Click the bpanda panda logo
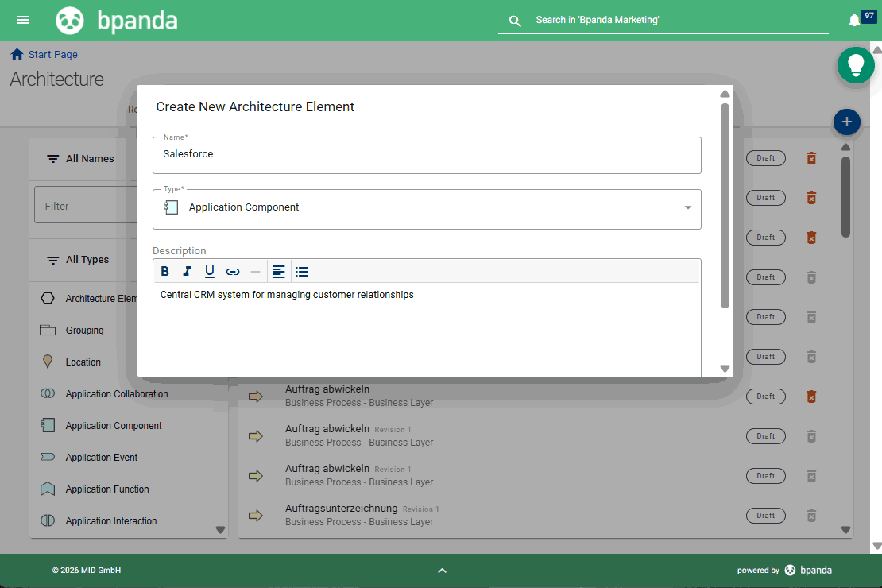 [70, 20]
